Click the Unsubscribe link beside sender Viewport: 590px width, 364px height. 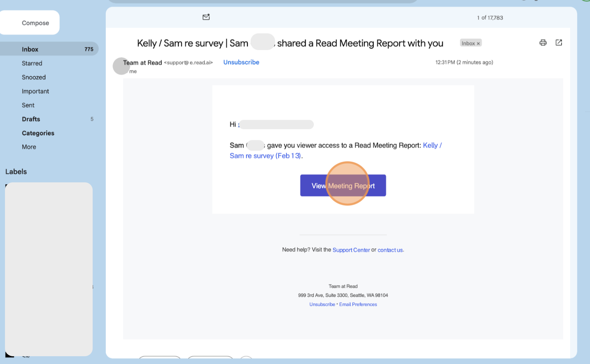241,62
